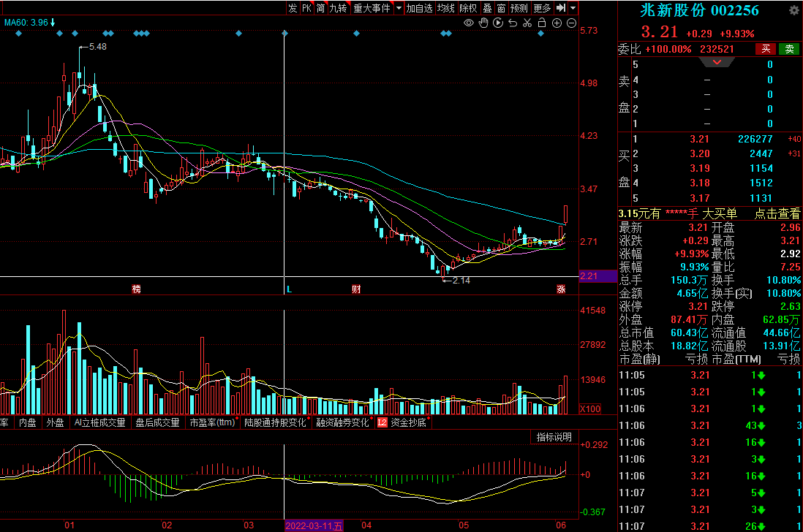Click the 换手 value 10.80%
The width and height of the screenshot is (803, 532).
tap(783, 281)
